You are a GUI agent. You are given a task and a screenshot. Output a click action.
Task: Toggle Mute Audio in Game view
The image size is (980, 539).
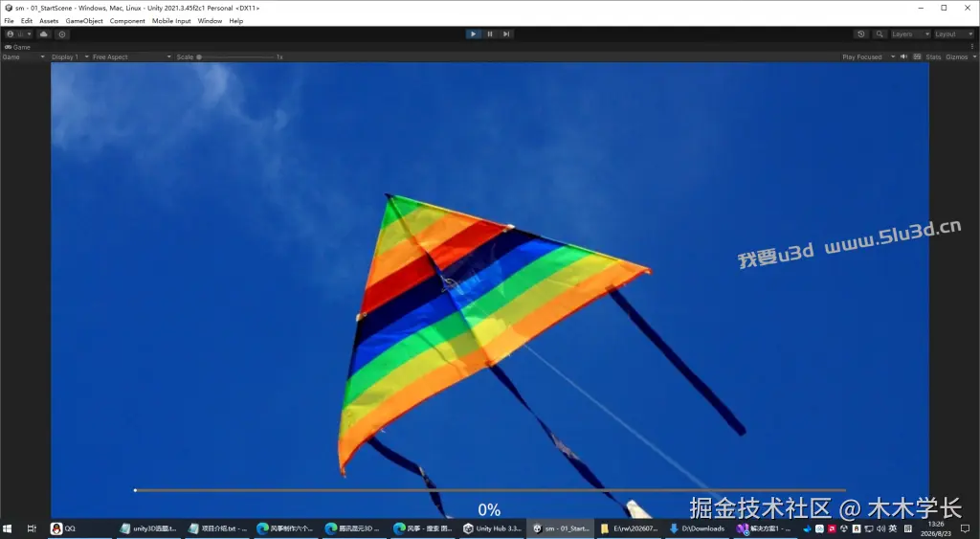pyautogui.click(x=903, y=56)
